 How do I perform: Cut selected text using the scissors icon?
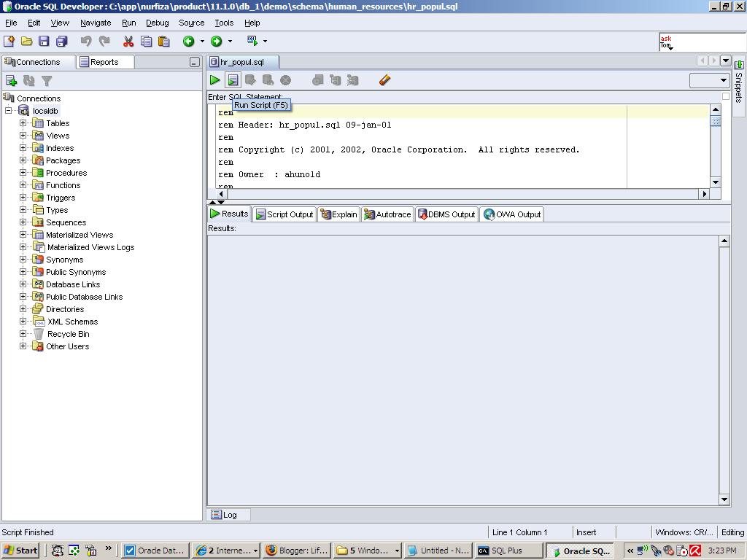128,42
